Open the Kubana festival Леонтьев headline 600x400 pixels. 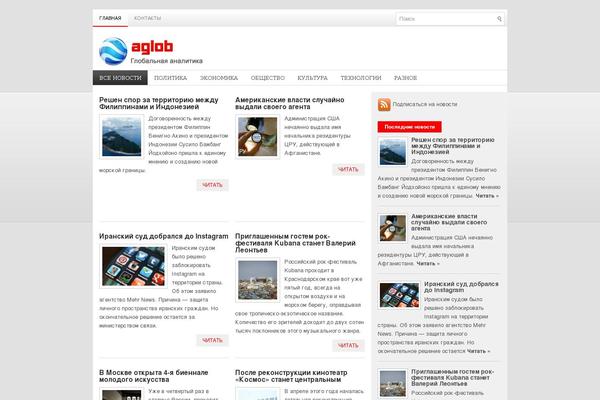295,243
